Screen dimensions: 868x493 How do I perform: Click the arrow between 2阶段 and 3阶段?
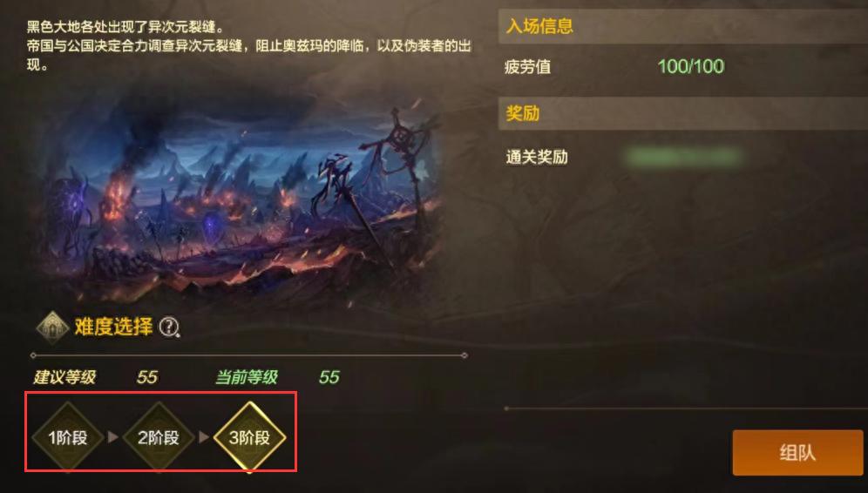click(x=204, y=437)
